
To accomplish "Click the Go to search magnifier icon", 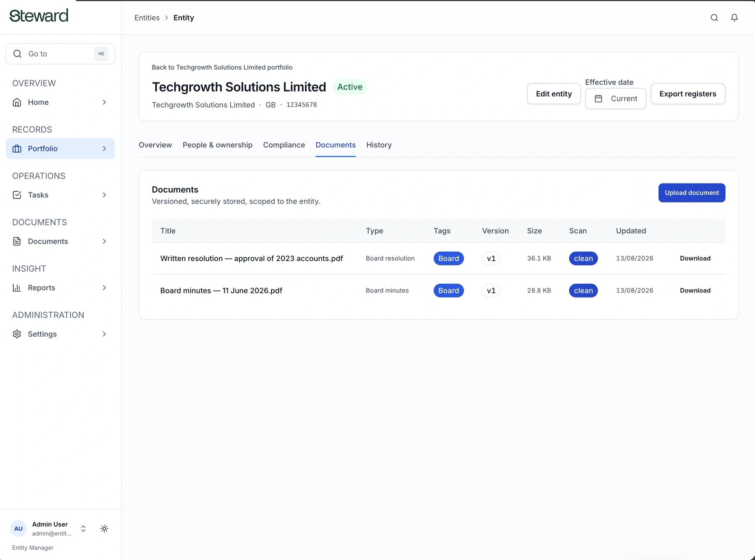I will [17, 54].
